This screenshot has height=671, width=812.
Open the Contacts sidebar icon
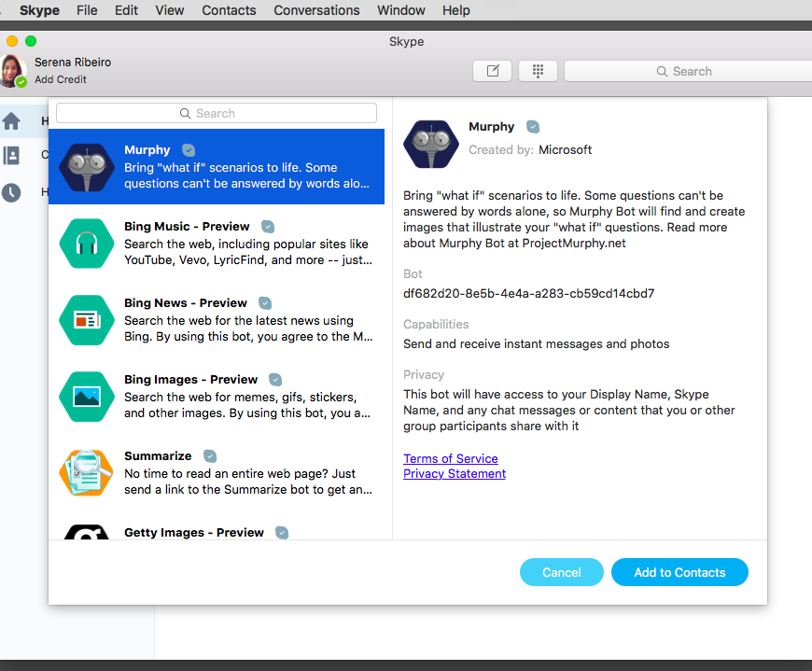pos(12,156)
